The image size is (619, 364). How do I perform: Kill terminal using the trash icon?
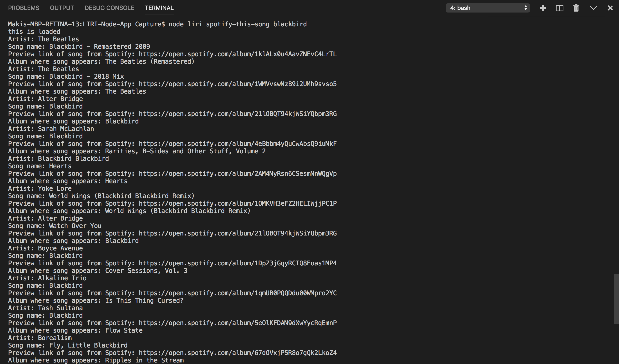576,8
